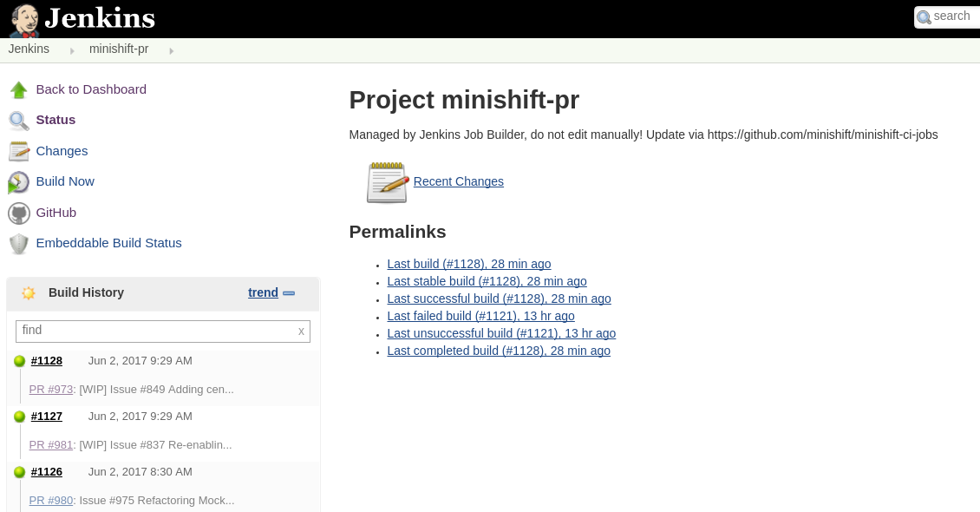Screen dimensions: 980x512
Task: Open dropdown arrow after Jenkins breadcrumb
Action: (72, 50)
